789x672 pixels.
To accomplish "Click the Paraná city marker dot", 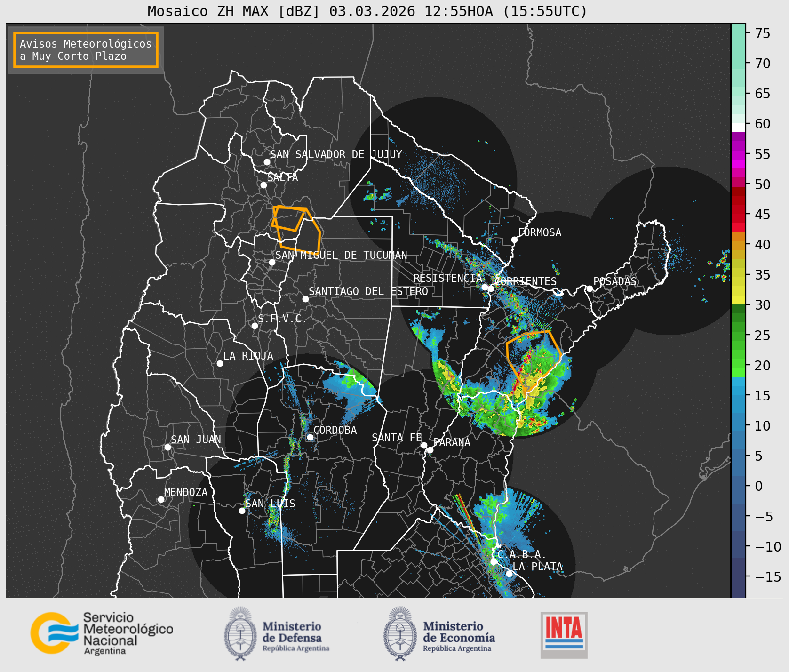I will (x=430, y=450).
